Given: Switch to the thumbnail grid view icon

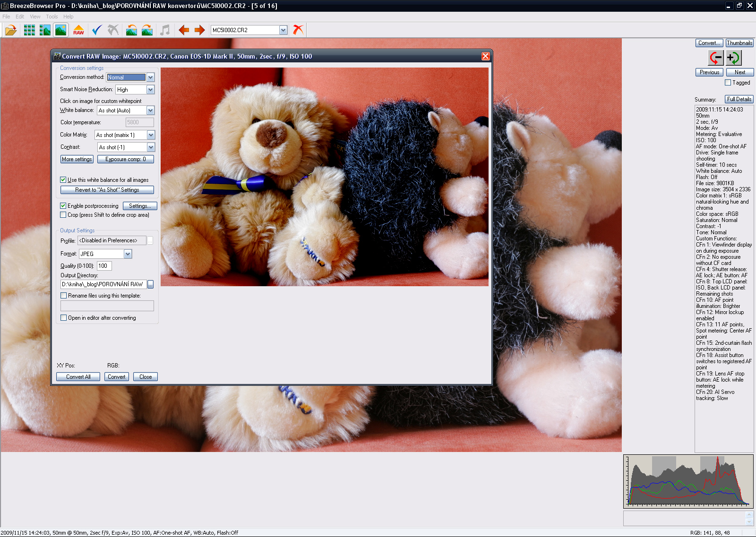Looking at the screenshot, I should click(29, 30).
